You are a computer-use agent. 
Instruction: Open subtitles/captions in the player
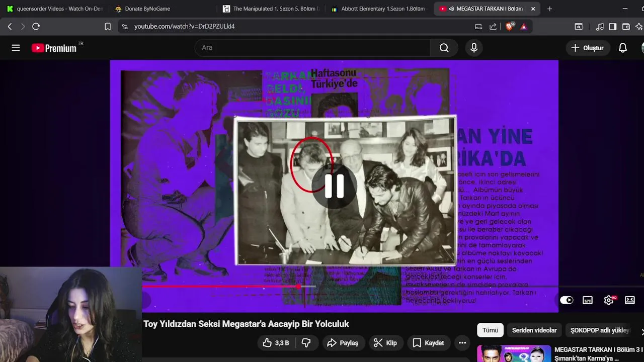(587, 300)
